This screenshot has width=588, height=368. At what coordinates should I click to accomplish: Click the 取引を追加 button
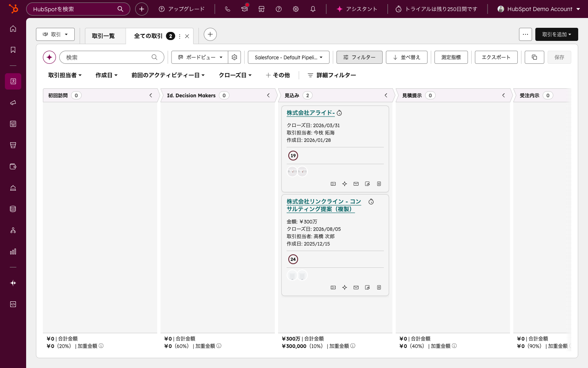(x=556, y=34)
